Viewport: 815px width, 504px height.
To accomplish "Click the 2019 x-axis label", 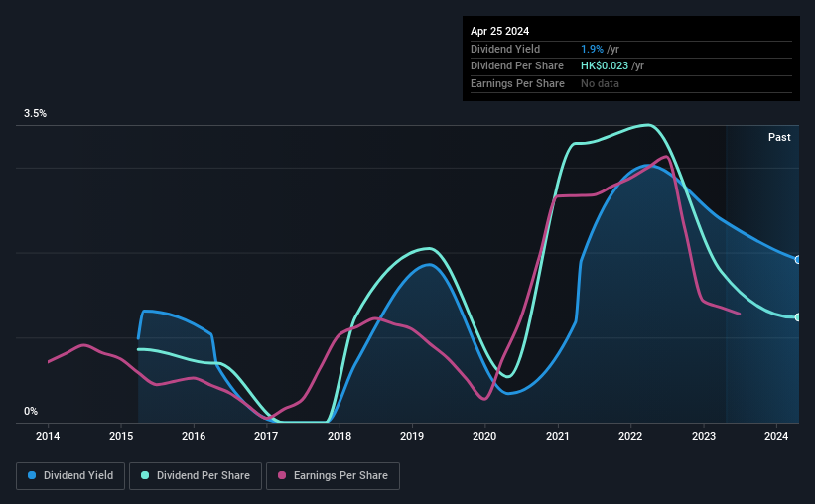I will coord(412,436).
